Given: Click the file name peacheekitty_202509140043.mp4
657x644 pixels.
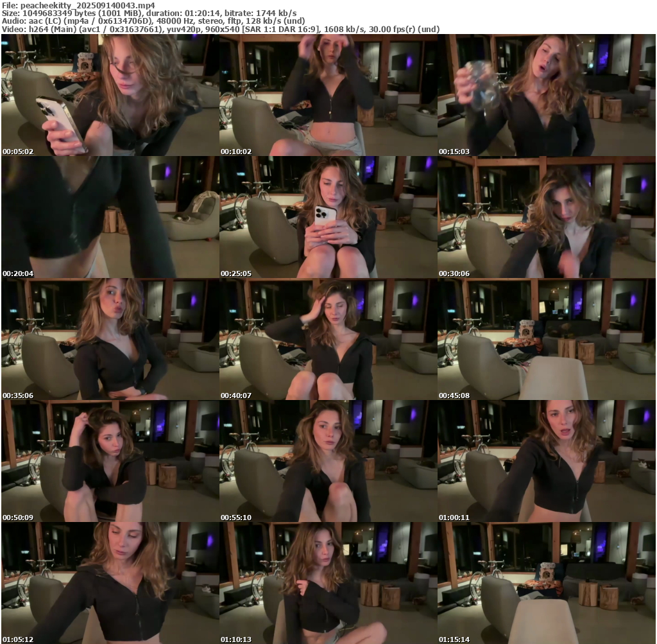Looking at the screenshot, I should pyautogui.click(x=87, y=5).
